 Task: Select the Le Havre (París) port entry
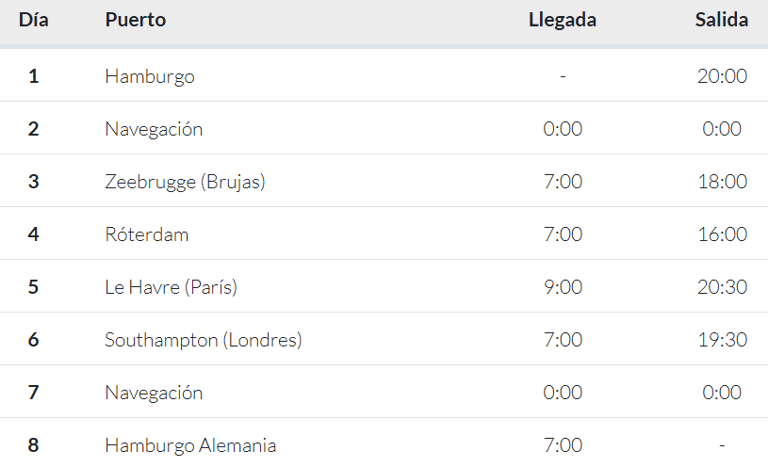[171, 287]
